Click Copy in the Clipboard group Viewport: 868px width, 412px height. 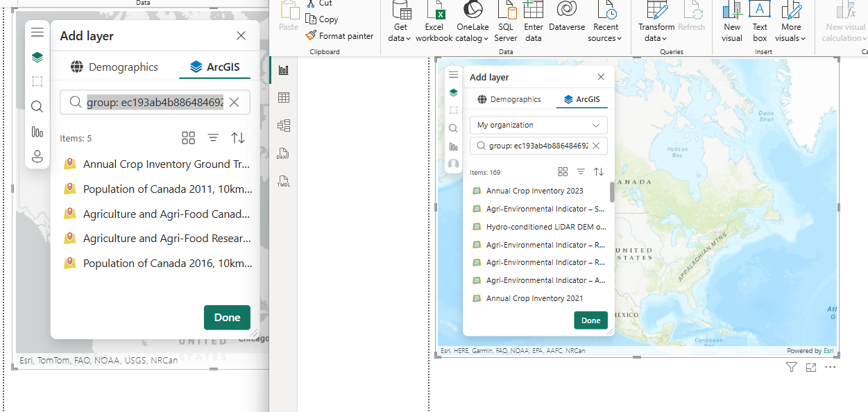point(323,19)
